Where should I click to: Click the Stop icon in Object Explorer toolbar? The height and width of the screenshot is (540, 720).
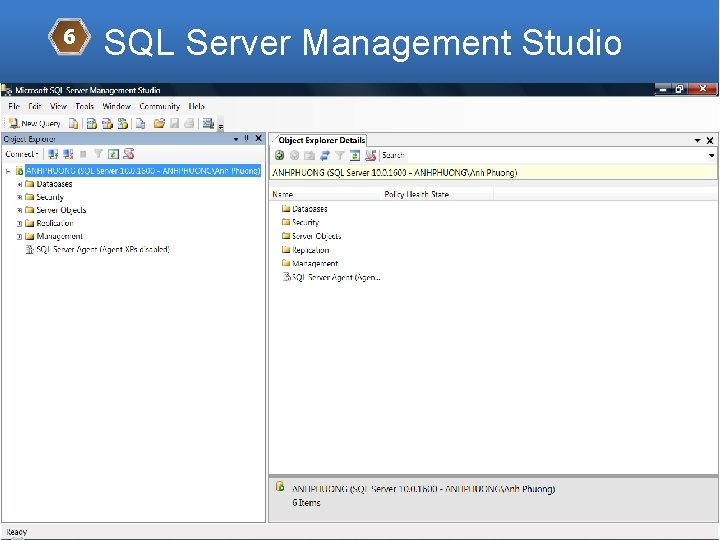pos(83,154)
